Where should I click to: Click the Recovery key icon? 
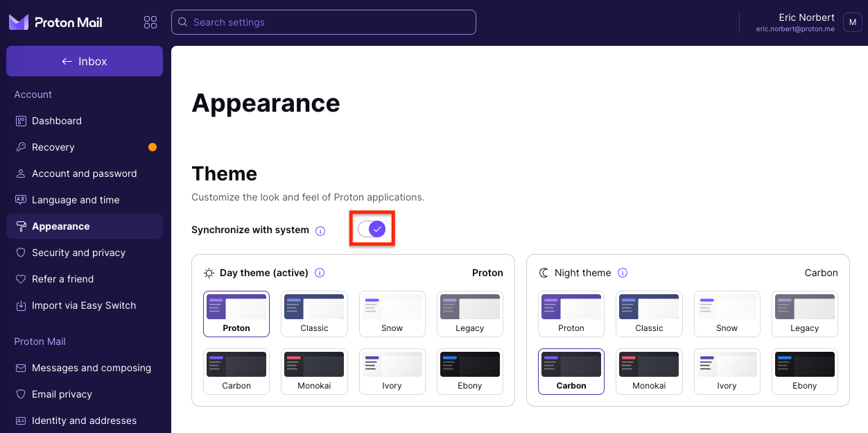pyautogui.click(x=21, y=147)
